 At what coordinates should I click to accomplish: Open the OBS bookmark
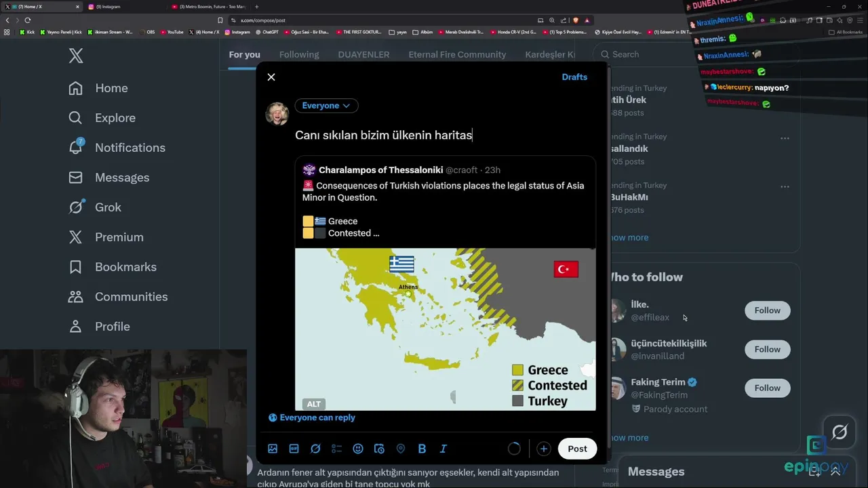tap(146, 32)
